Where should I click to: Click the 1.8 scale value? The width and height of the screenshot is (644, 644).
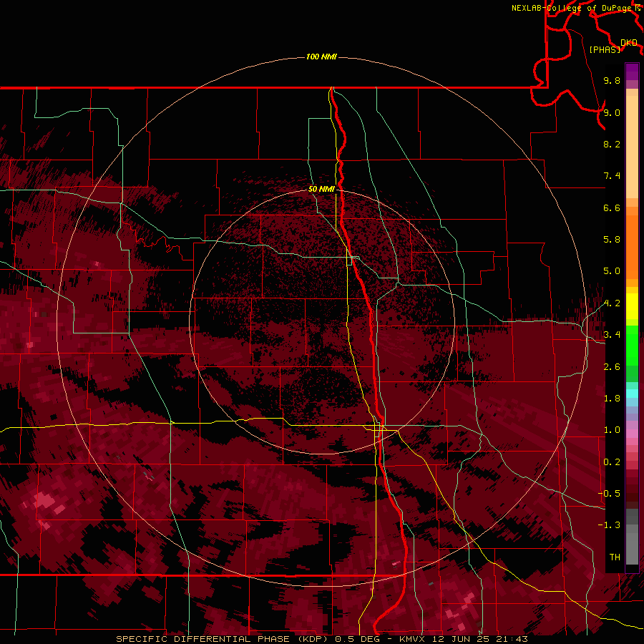coord(612,399)
